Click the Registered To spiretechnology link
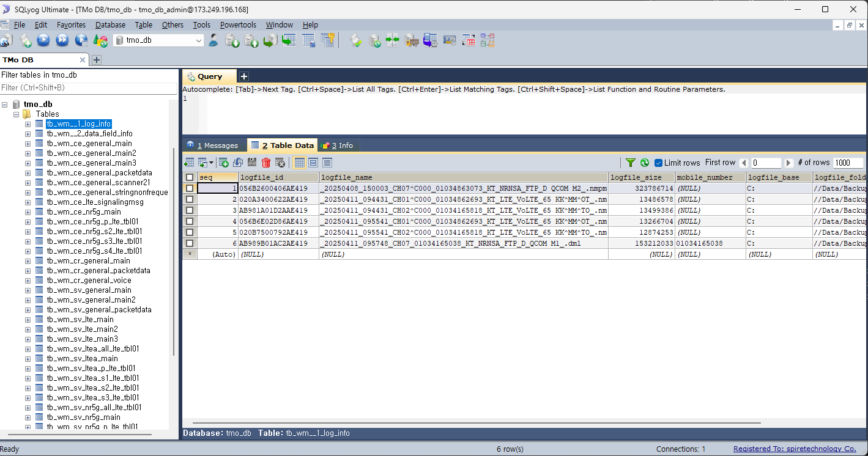The width and height of the screenshot is (868, 456). pyautogui.click(x=795, y=449)
